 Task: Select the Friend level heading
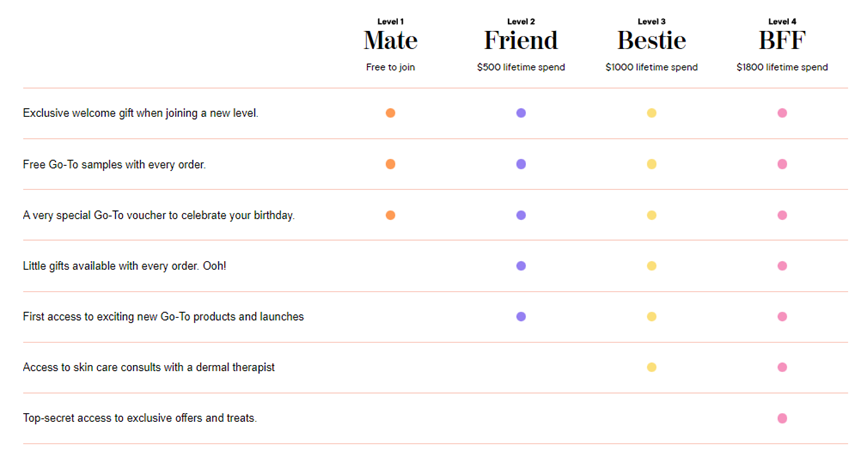click(521, 40)
